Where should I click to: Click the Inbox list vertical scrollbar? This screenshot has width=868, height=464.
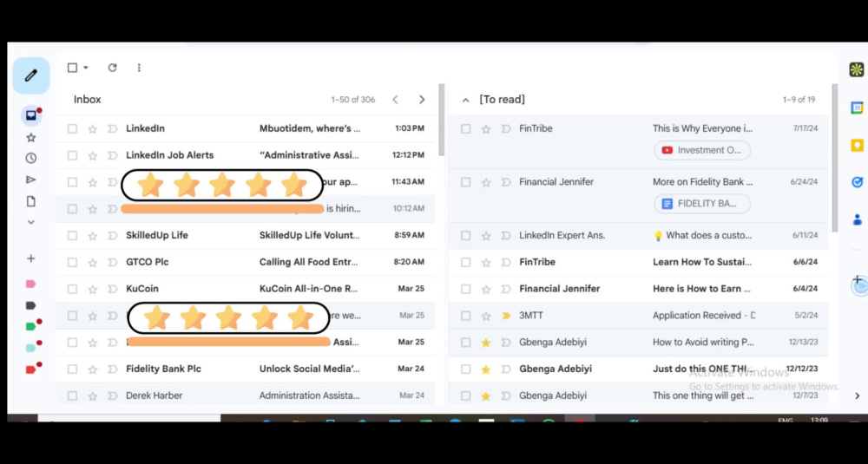pyautogui.click(x=441, y=120)
